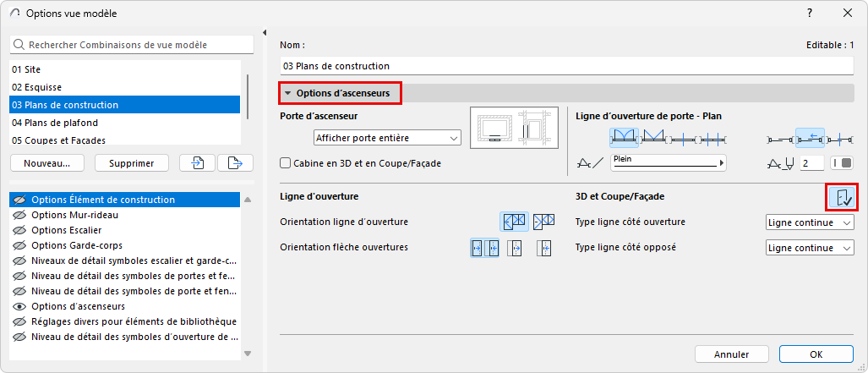Enable Cabine en 3D et en Coupe/Façade
The height and width of the screenshot is (373, 868).
(286, 163)
